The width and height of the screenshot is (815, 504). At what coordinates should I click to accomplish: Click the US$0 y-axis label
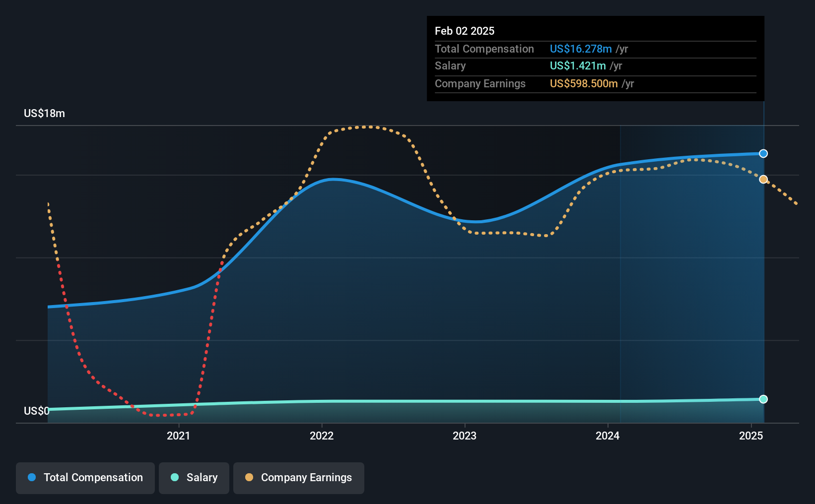(x=37, y=411)
